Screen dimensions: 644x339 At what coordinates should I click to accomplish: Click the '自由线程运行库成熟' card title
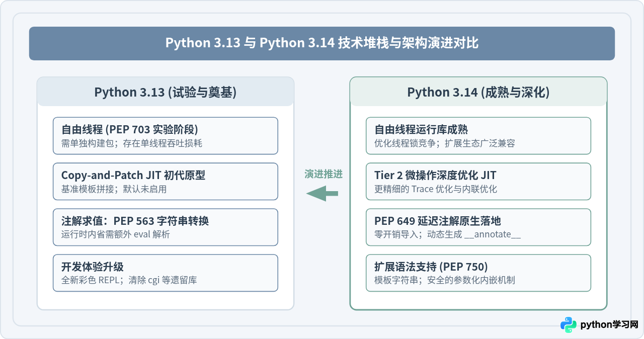(x=421, y=130)
